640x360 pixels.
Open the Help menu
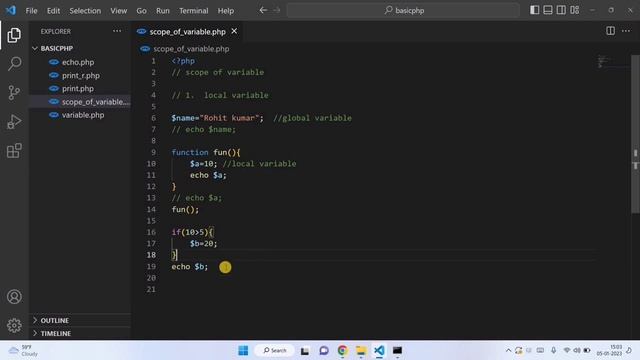225,11
